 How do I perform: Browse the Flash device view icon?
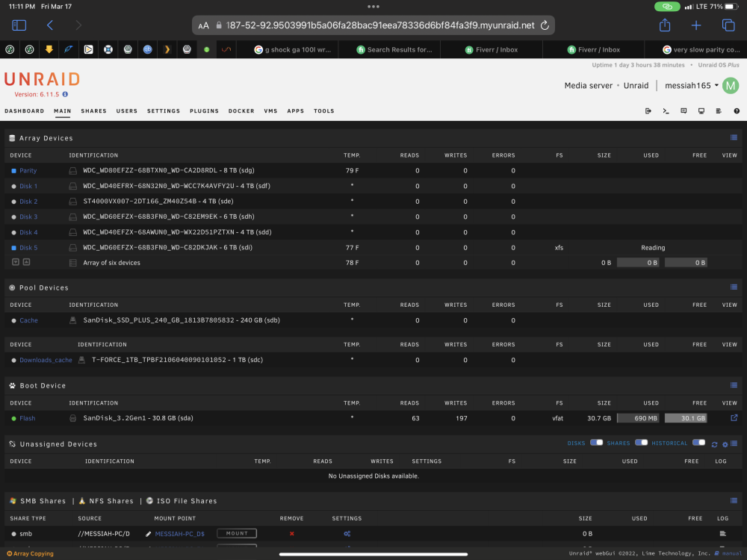click(x=734, y=417)
